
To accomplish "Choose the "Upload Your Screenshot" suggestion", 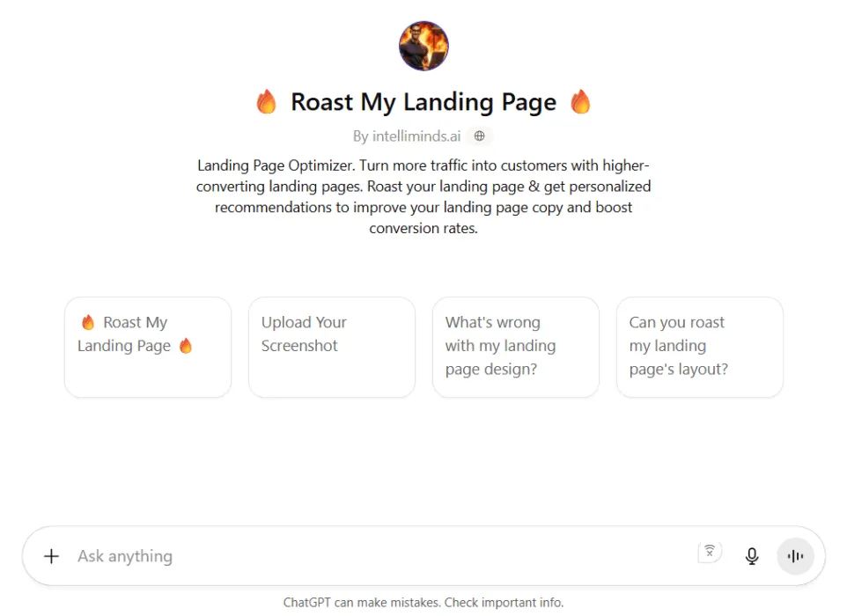I will click(x=331, y=347).
